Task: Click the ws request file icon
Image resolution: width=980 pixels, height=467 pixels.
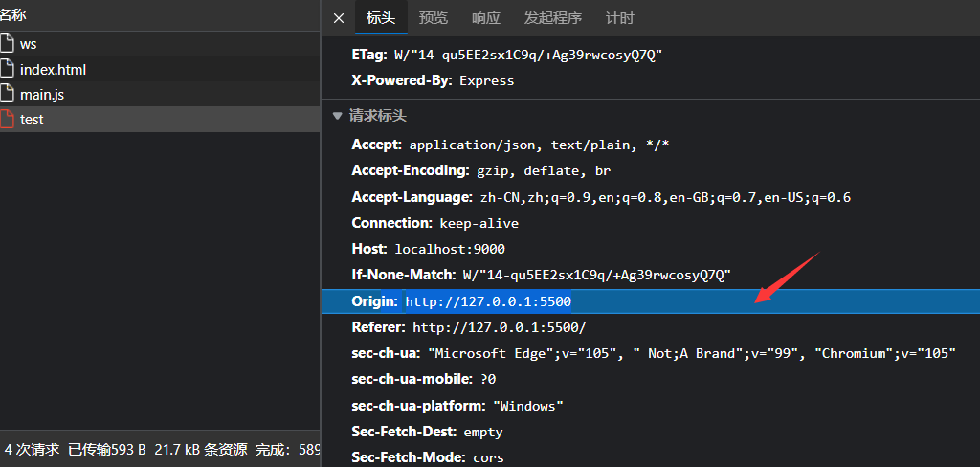Action: [x=8, y=44]
